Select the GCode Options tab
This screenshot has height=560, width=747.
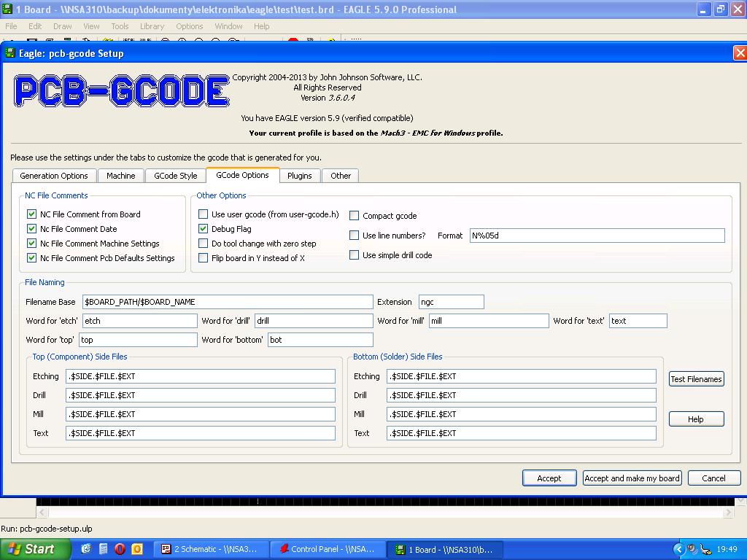pos(242,175)
